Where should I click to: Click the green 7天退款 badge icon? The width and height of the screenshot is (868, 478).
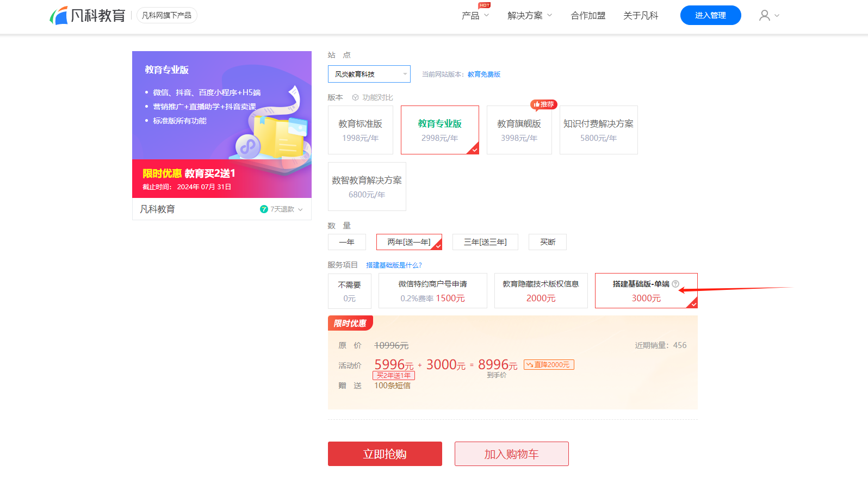pyautogui.click(x=264, y=209)
